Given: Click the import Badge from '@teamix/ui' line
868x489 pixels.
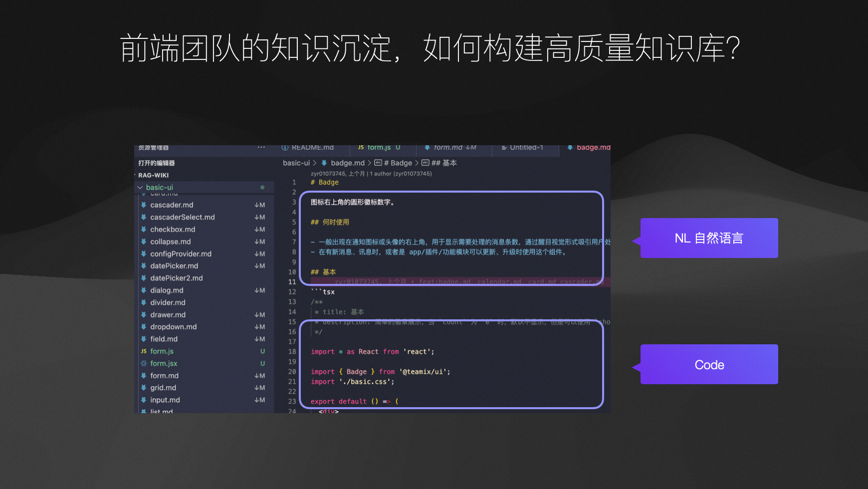Looking at the screenshot, I should click(x=381, y=372).
